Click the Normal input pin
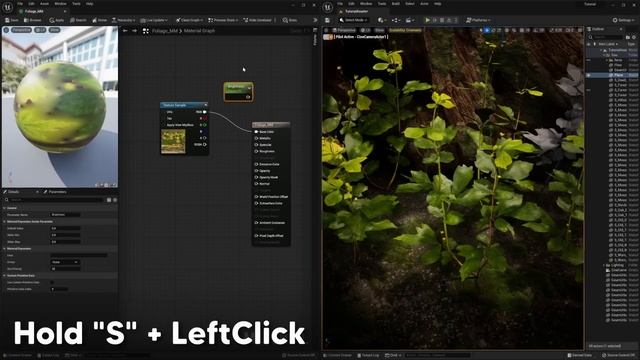The height and width of the screenshot is (360, 640). click(x=256, y=184)
